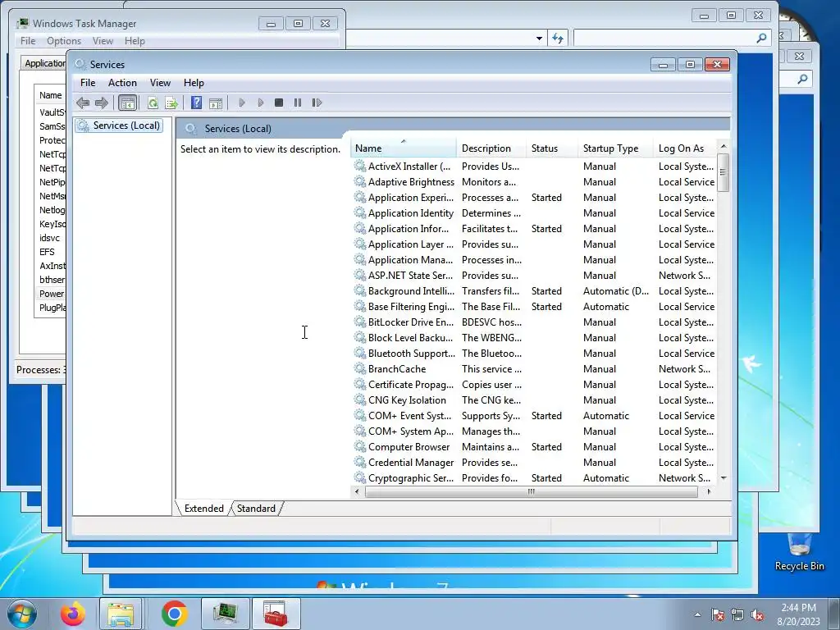Open address dropdown arrow in background window

(x=539, y=39)
